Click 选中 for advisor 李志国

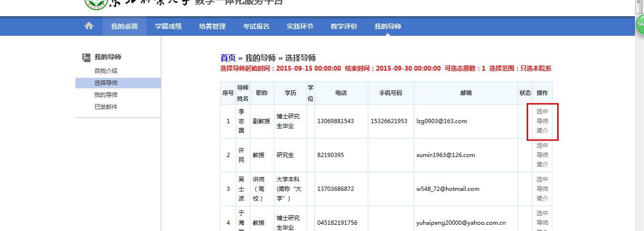pos(542,112)
